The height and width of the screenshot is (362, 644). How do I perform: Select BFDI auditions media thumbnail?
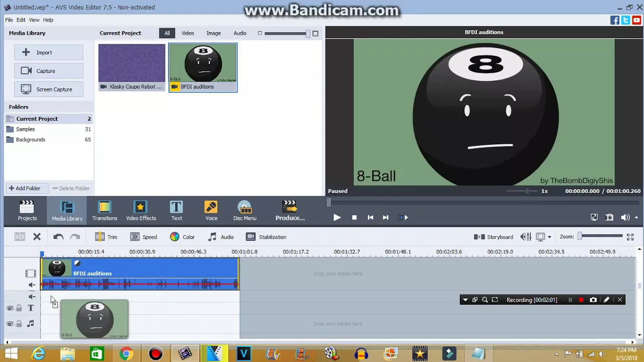(x=203, y=67)
